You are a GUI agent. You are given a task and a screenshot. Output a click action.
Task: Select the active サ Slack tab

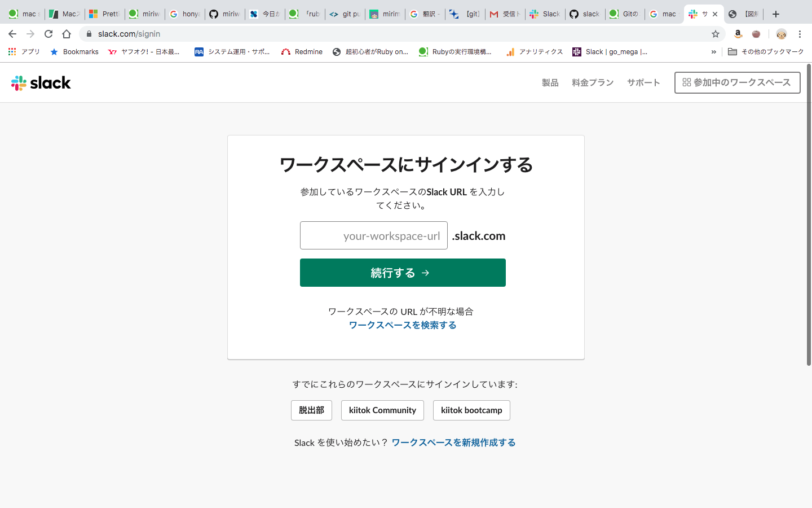699,14
